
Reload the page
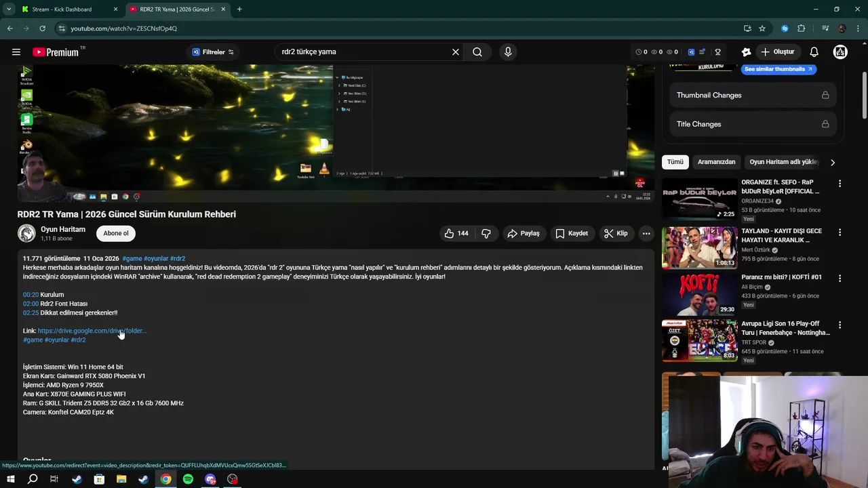42,28
